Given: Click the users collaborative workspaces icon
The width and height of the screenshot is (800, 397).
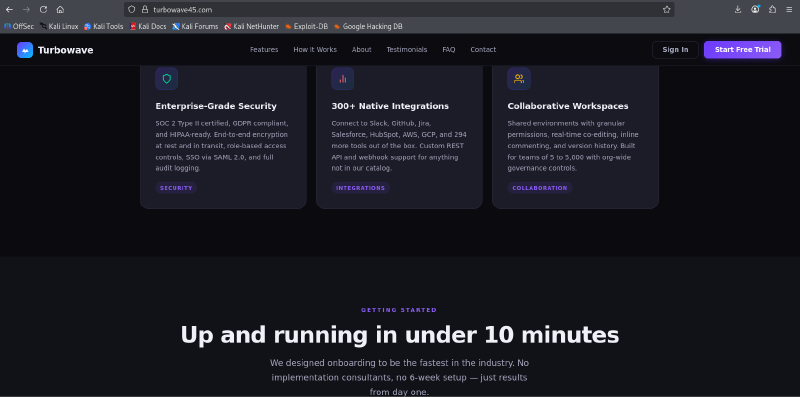Looking at the screenshot, I should click(519, 79).
